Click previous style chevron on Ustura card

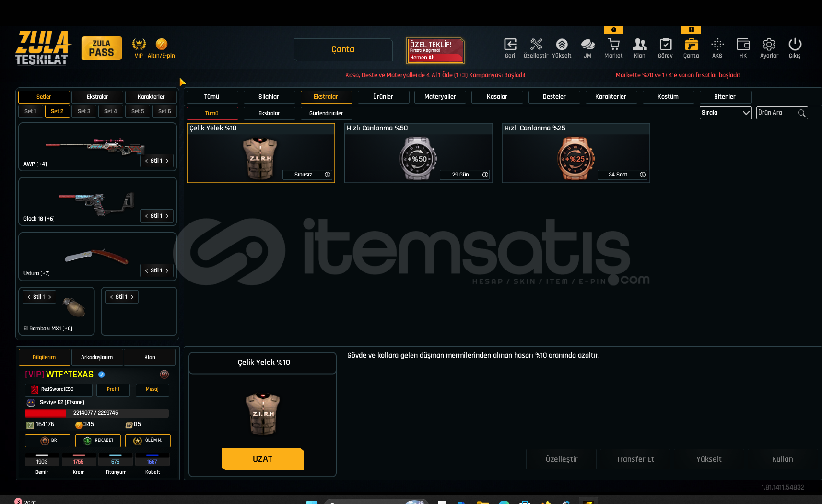(146, 270)
